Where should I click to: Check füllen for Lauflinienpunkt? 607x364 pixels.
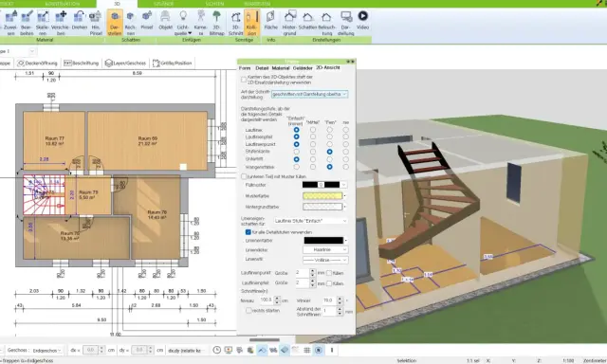pyautogui.click(x=329, y=273)
